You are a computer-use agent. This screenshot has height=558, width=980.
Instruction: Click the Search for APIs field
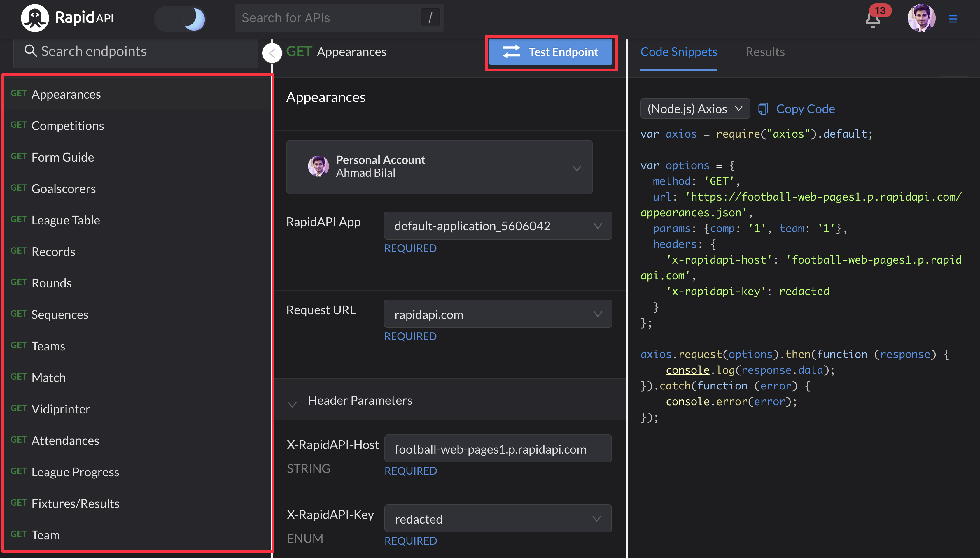click(326, 17)
